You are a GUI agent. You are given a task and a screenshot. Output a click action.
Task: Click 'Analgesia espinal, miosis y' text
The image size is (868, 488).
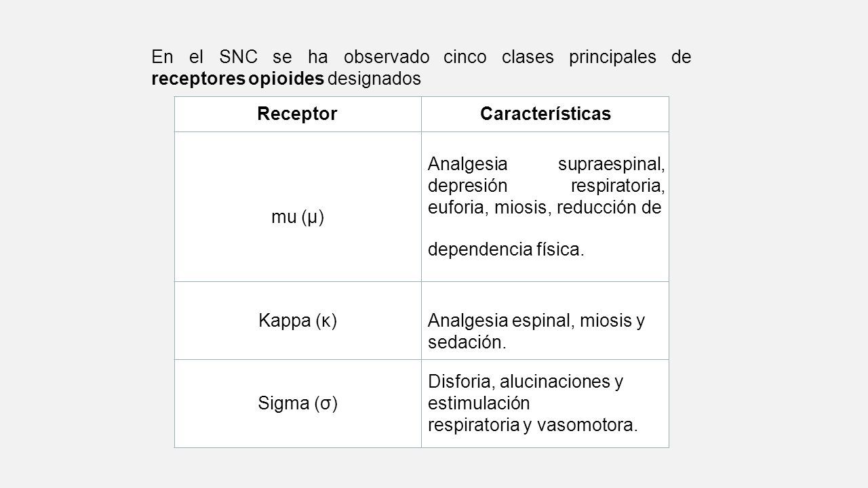[x=536, y=321]
